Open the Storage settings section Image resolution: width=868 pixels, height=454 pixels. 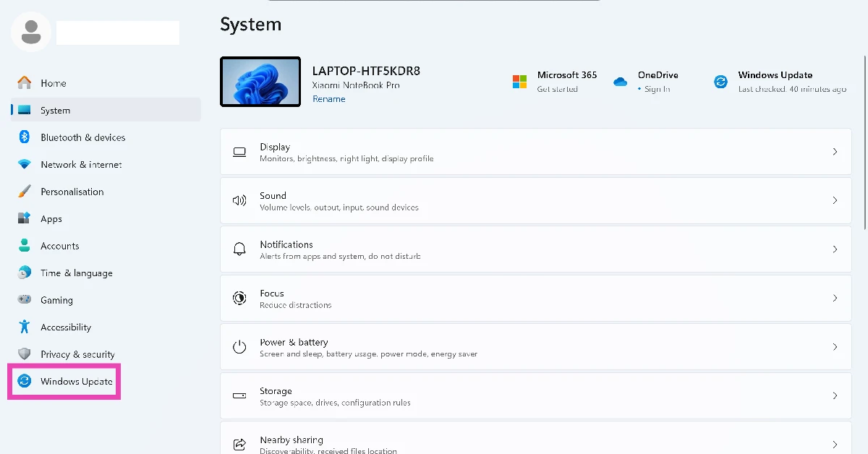click(x=535, y=395)
